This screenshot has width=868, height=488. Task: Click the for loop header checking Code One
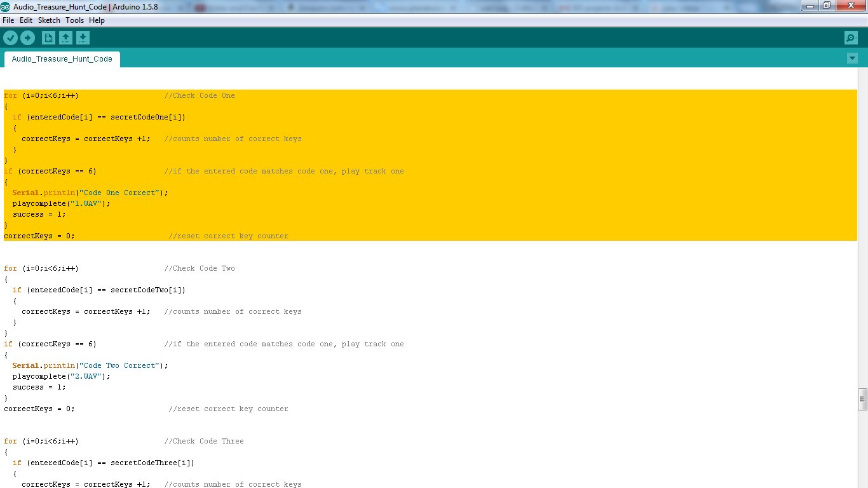coord(41,96)
